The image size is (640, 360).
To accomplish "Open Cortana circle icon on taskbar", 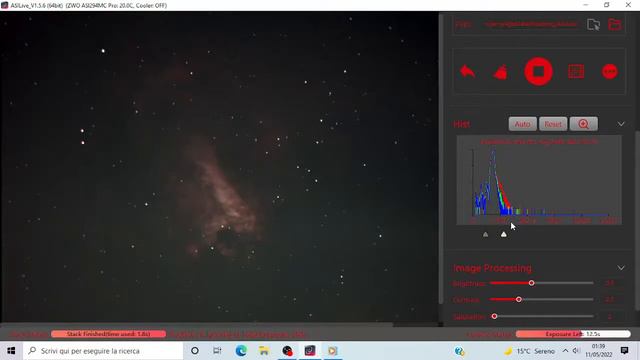I will tap(195, 351).
